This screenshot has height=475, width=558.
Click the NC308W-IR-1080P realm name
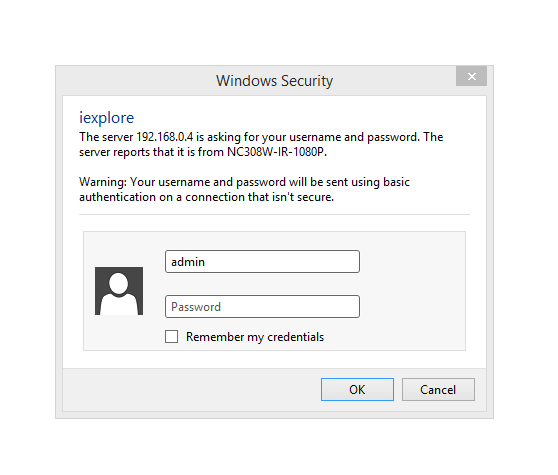(x=276, y=152)
